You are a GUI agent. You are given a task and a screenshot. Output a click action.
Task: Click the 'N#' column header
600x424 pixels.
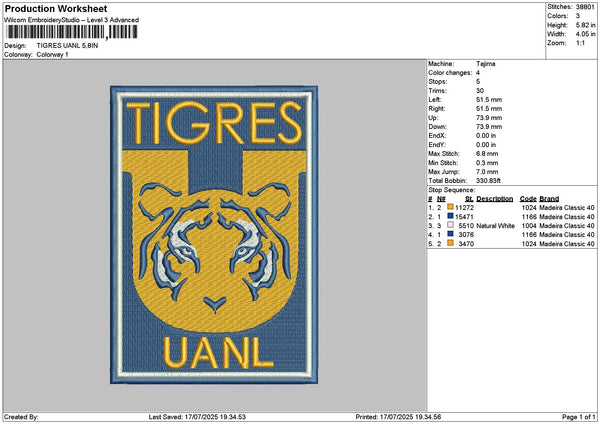(441, 199)
